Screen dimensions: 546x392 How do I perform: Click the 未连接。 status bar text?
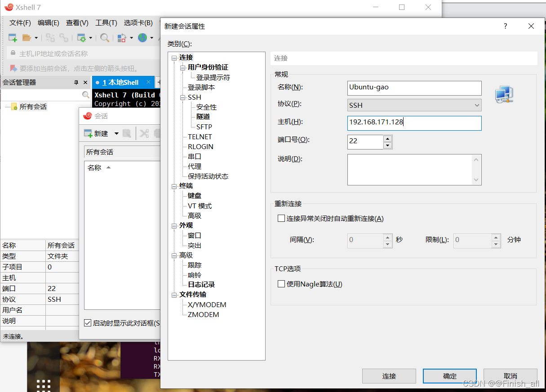point(13,336)
